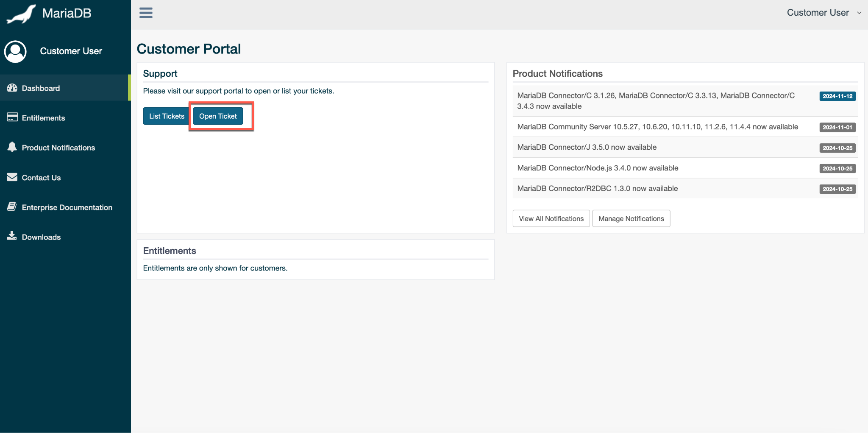Open the Entitlements sidebar menu item

(43, 118)
